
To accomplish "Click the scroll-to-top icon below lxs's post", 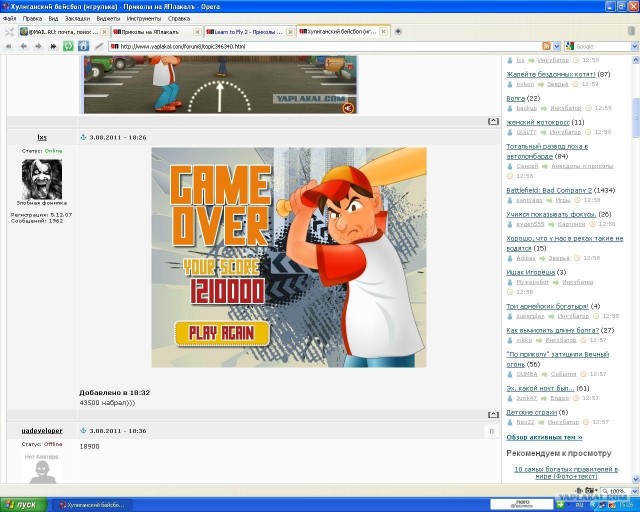I will (x=493, y=414).
